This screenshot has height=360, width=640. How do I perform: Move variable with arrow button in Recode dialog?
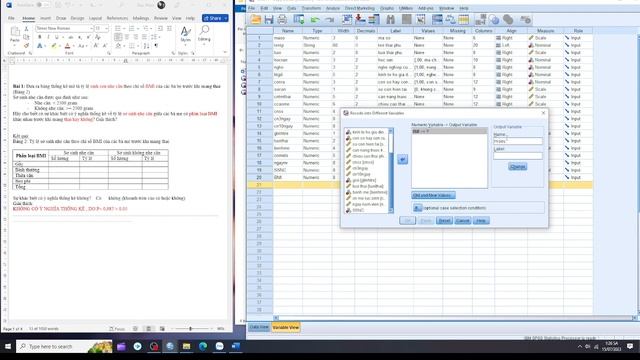(402, 159)
